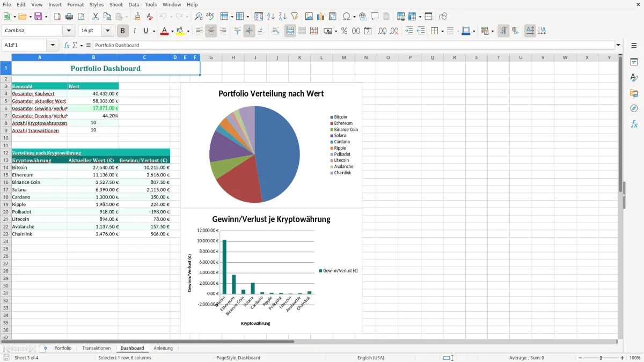Toggle Align Right
Screen dimensions: 644x362
click(x=223, y=31)
